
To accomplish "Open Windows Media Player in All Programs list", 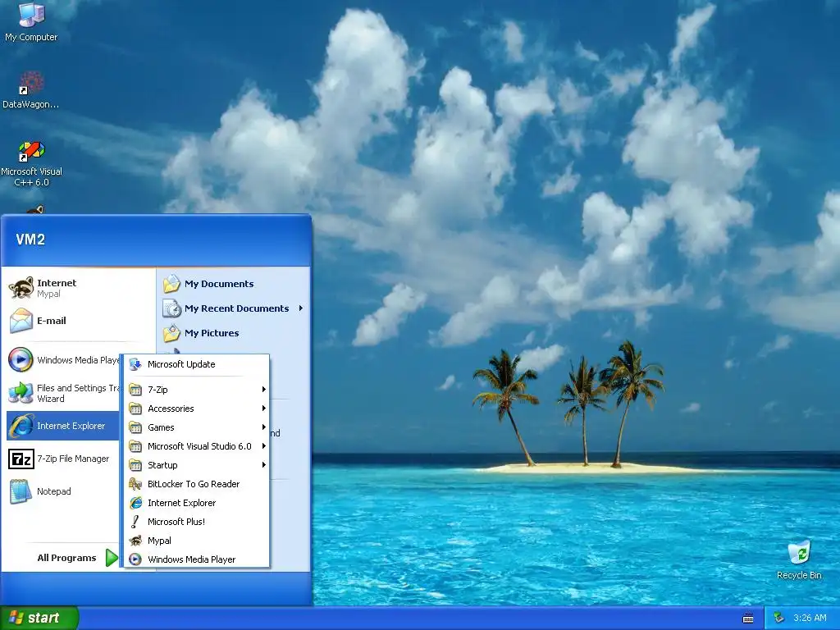I will tap(197, 559).
